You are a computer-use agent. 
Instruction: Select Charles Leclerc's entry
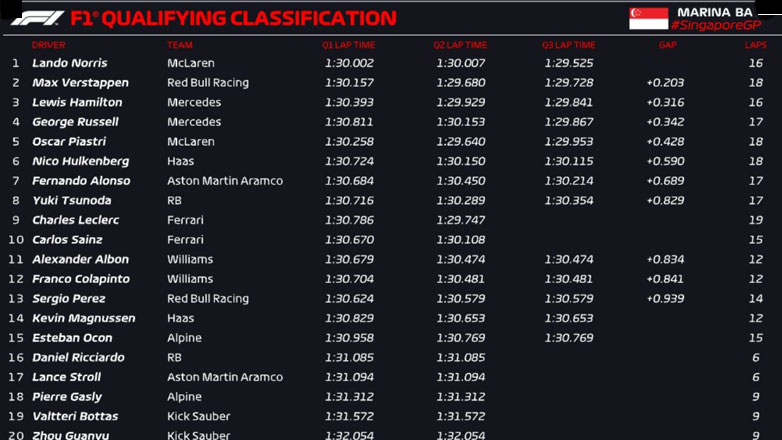(x=75, y=220)
